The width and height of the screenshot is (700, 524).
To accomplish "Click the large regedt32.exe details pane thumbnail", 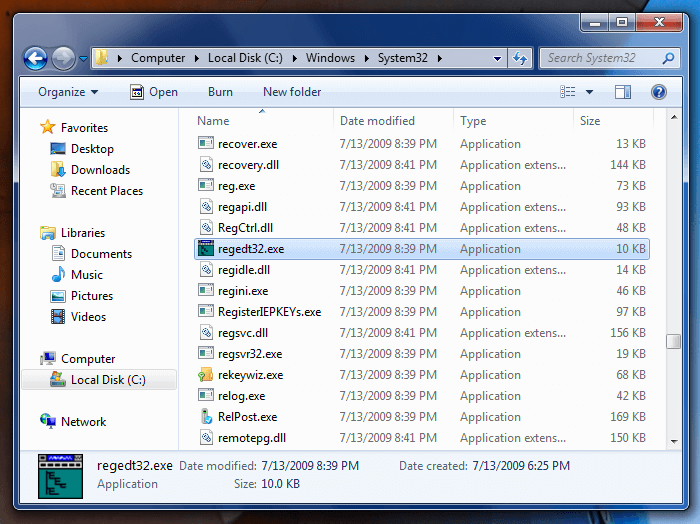I will coord(60,476).
